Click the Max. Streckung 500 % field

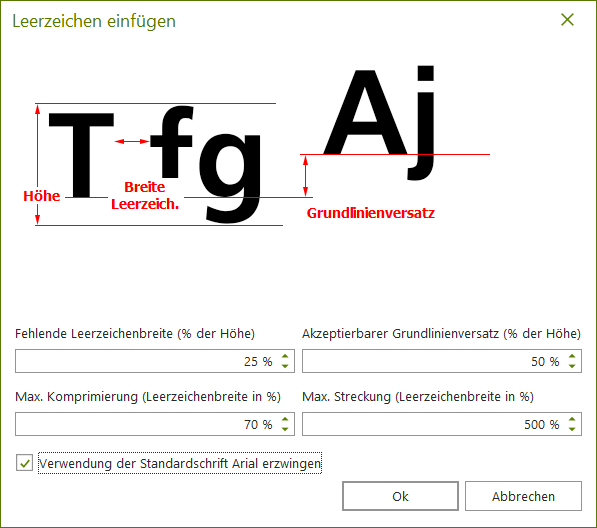(x=442, y=424)
